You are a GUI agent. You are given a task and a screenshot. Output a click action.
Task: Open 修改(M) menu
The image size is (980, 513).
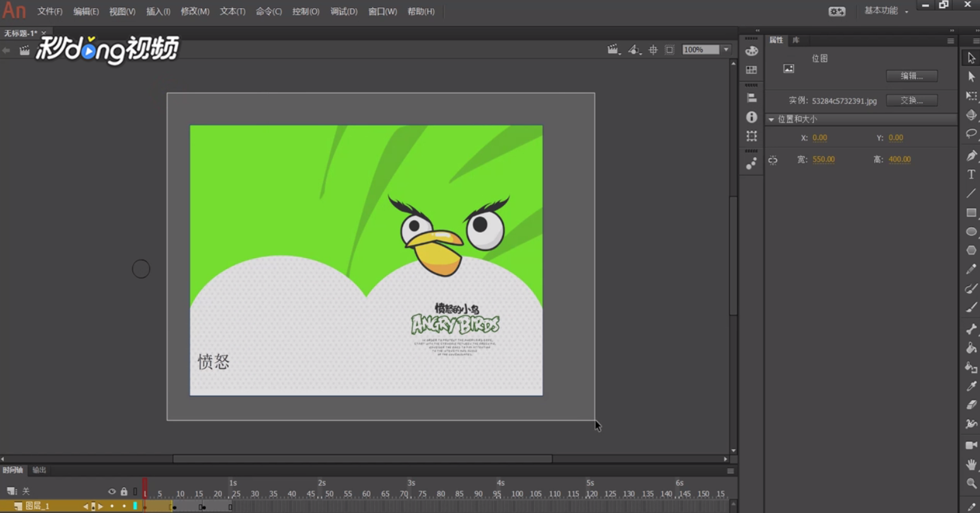coord(195,11)
